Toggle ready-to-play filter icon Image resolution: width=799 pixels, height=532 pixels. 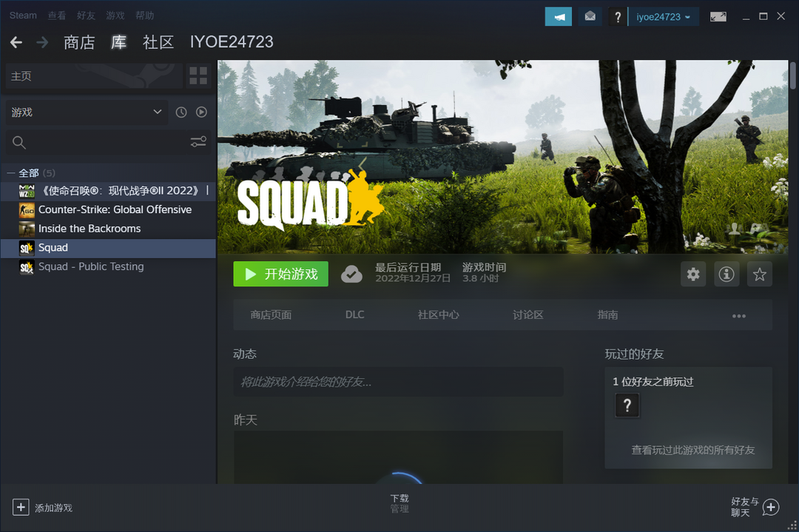[x=201, y=112]
